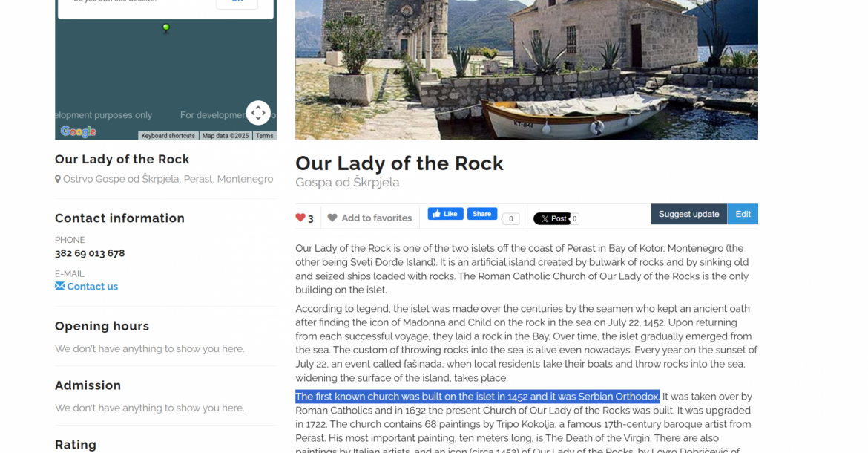The width and height of the screenshot is (868, 453).
Task: Click the Map data ©2025 label
Action: (x=226, y=136)
